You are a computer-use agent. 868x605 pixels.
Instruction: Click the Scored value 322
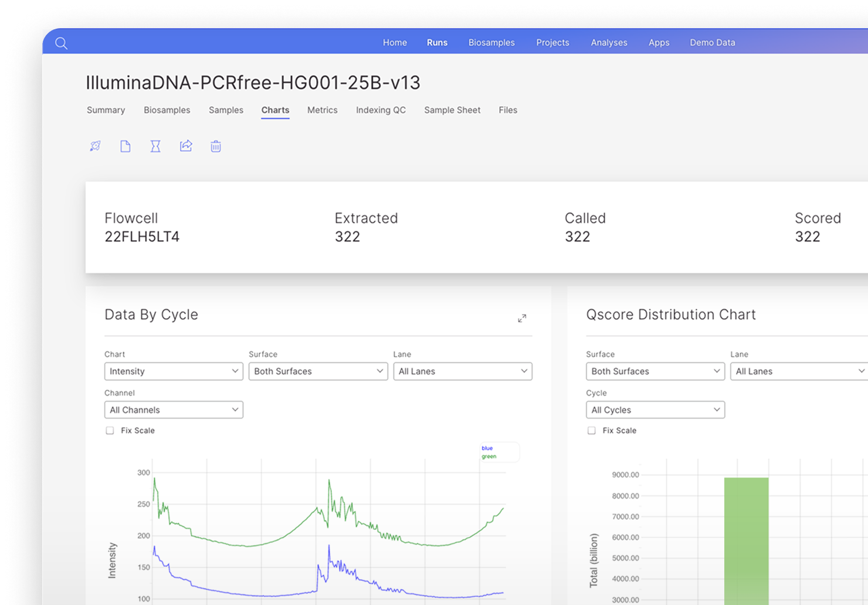point(807,237)
